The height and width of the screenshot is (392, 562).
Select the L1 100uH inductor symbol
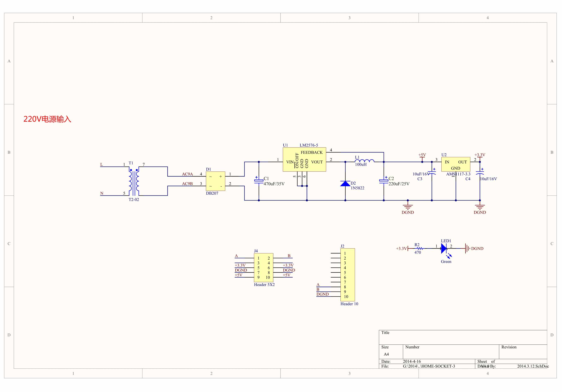364,161
